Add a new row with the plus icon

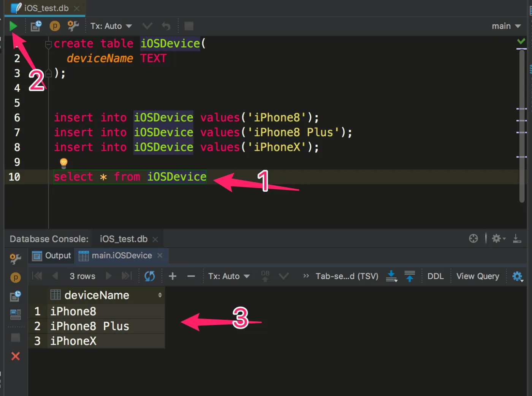click(x=173, y=276)
